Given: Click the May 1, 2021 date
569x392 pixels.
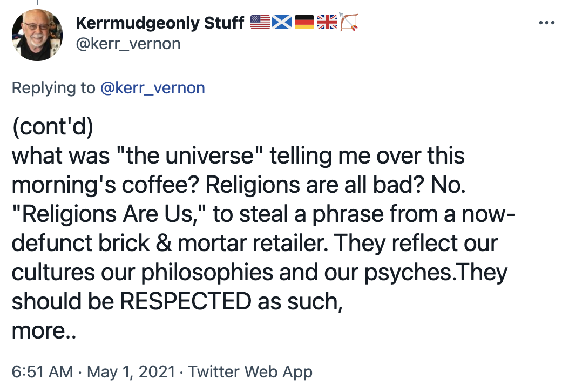Looking at the screenshot, I should pyautogui.click(x=131, y=372).
